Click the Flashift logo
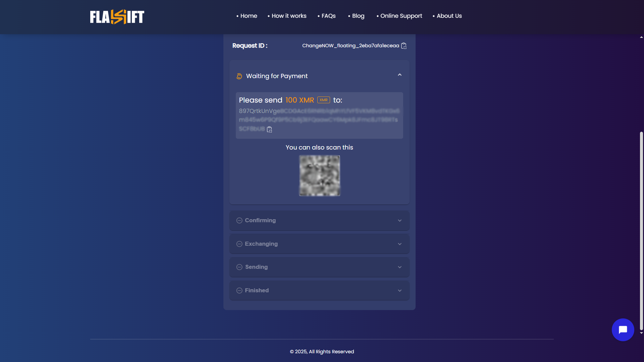This screenshot has width=644, height=362. [117, 17]
